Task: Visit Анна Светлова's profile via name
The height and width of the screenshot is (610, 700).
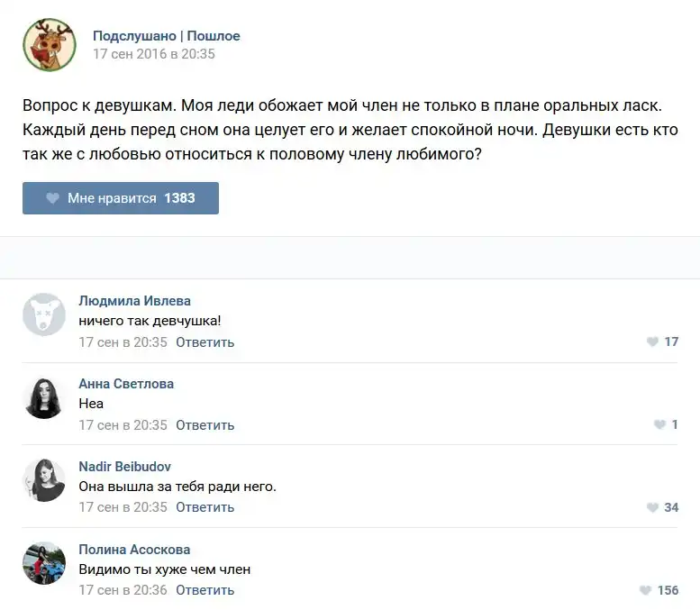Action: click(126, 384)
